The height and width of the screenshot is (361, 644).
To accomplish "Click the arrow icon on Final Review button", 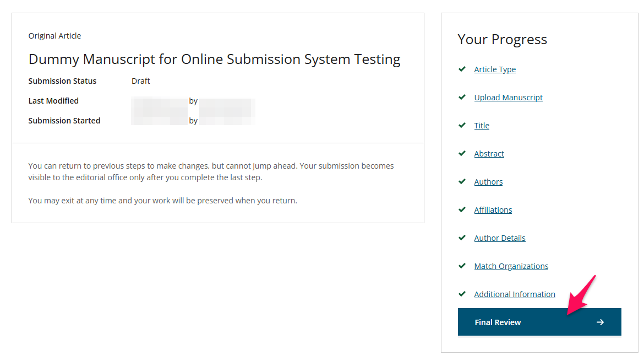I will click(x=600, y=322).
